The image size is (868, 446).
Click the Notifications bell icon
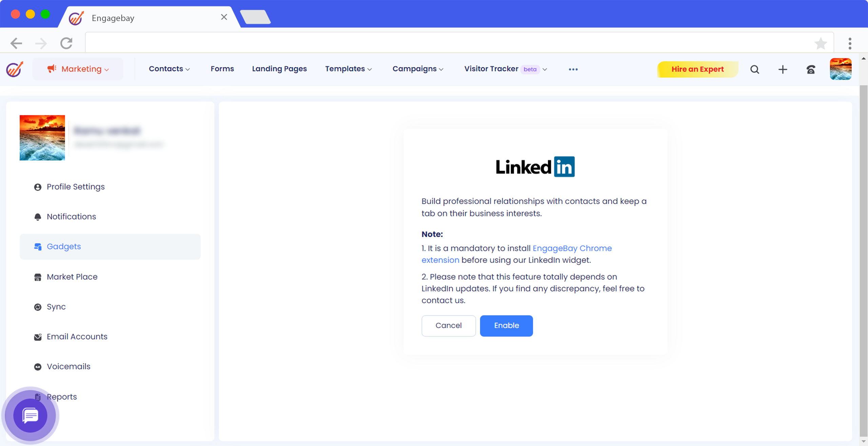[x=38, y=217]
